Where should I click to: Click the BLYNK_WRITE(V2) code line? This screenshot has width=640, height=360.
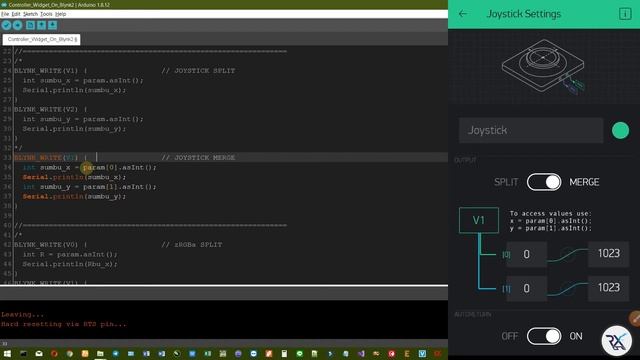(x=51, y=109)
